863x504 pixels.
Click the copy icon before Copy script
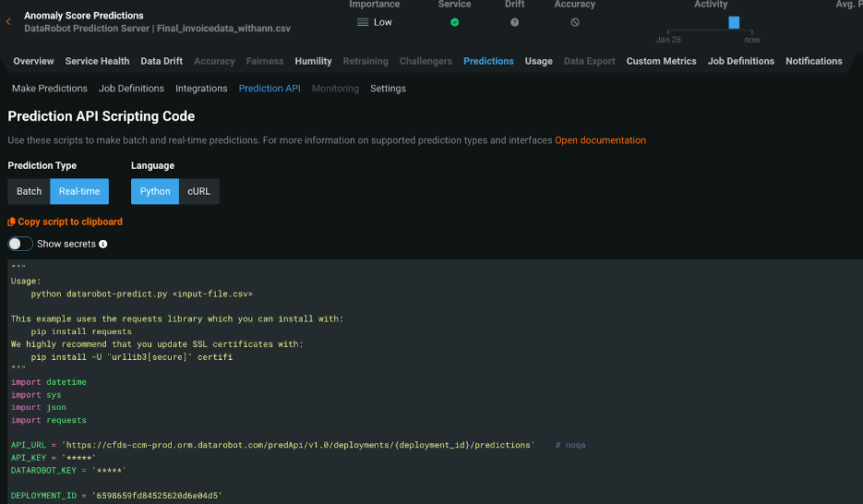click(11, 222)
